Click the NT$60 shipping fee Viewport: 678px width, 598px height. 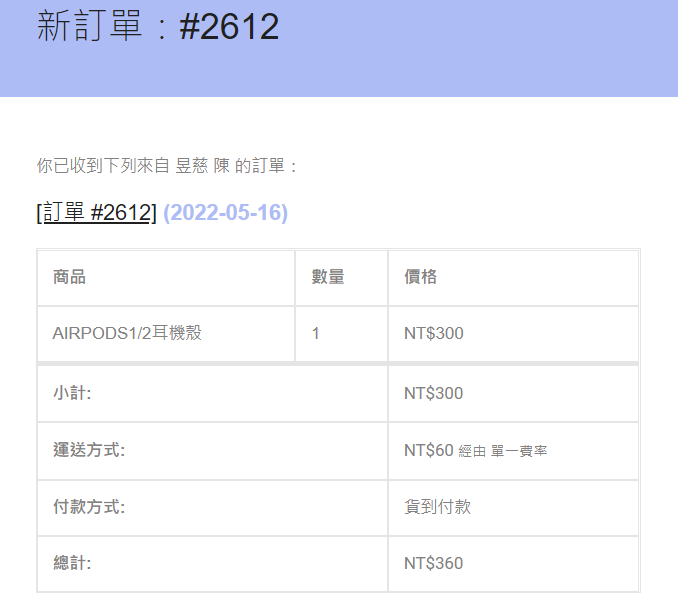click(429, 450)
